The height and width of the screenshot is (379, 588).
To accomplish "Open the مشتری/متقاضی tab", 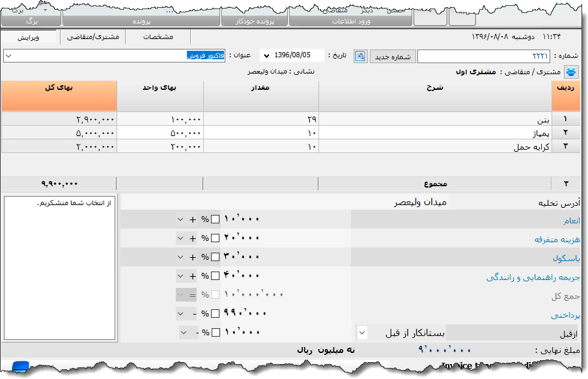I will point(96,37).
